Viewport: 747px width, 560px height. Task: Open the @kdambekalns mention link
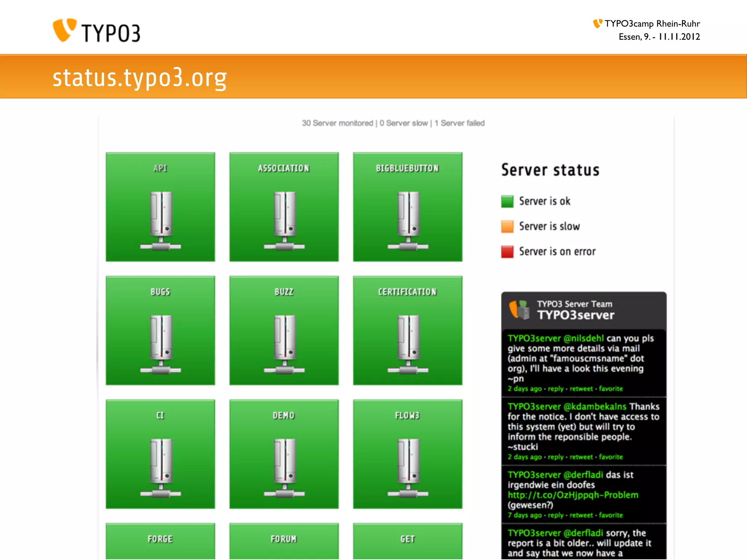click(x=595, y=407)
